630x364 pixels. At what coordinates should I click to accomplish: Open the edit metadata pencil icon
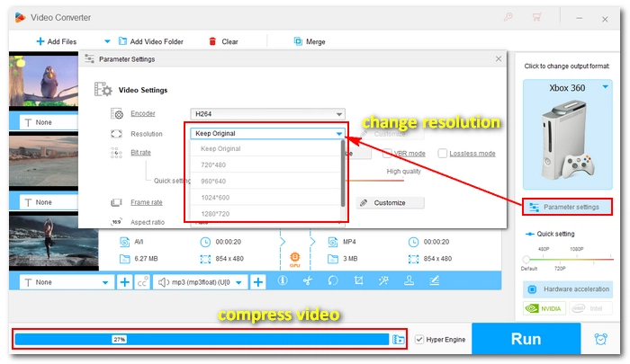pos(435,280)
